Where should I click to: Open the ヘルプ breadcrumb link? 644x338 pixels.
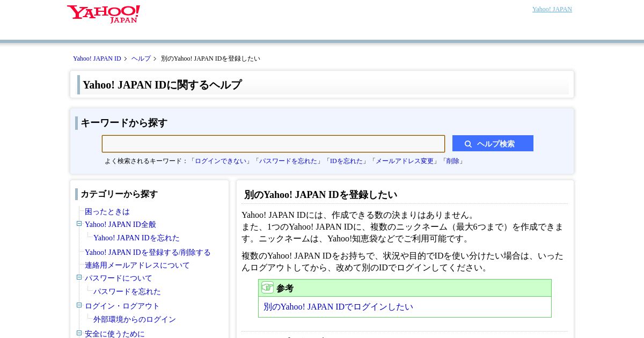click(141, 58)
